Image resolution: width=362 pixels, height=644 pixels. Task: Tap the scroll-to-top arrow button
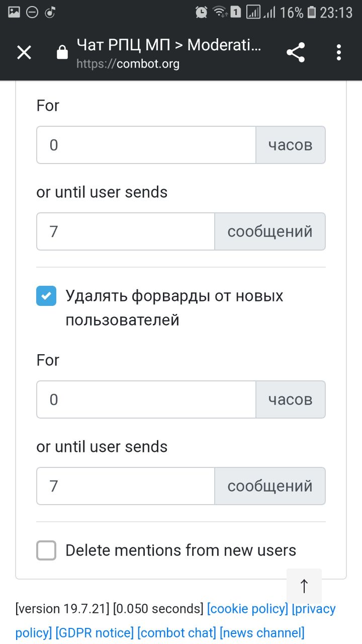click(304, 586)
